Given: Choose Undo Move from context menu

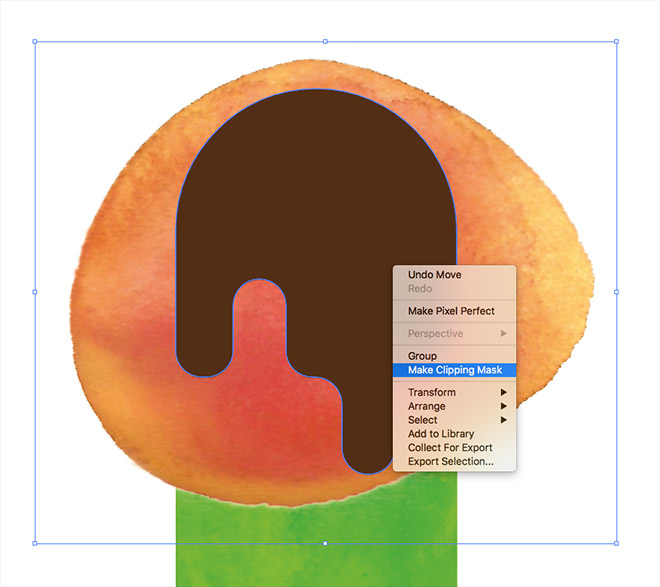Looking at the screenshot, I should [x=455, y=275].
